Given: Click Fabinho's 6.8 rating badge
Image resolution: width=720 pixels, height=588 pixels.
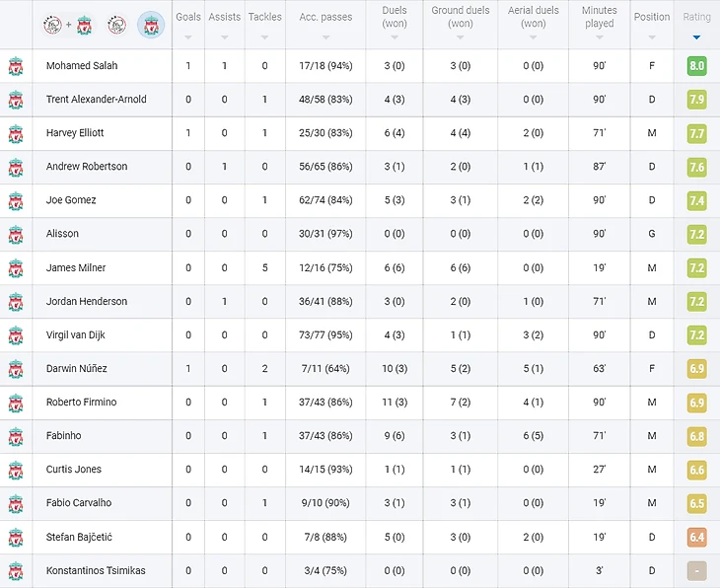Looking at the screenshot, I should tap(696, 435).
